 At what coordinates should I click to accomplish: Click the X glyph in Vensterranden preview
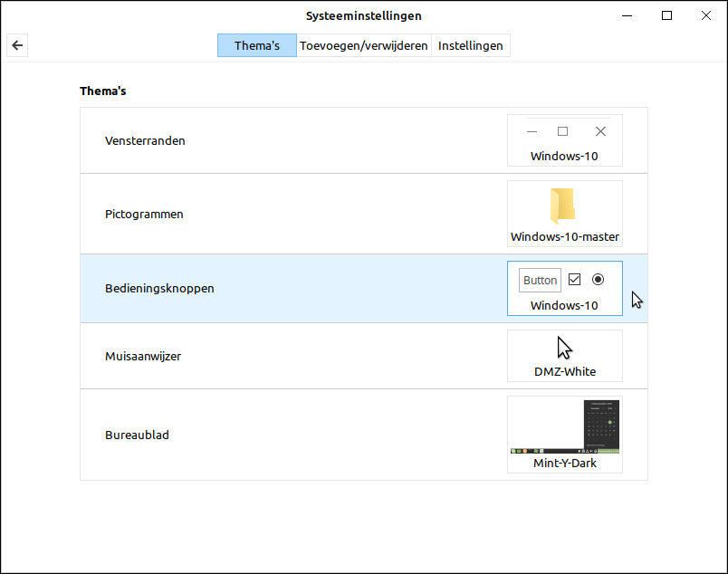[x=600, y=131]
